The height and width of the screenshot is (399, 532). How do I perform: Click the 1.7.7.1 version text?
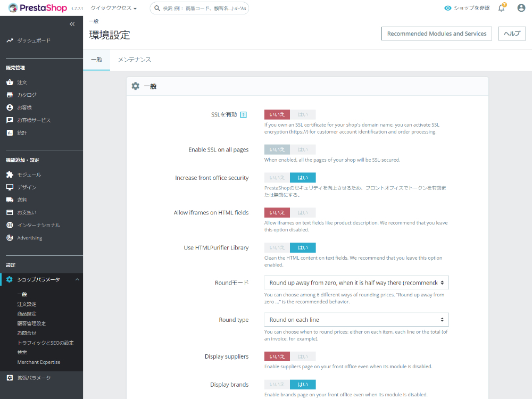[x=77, y=9]
